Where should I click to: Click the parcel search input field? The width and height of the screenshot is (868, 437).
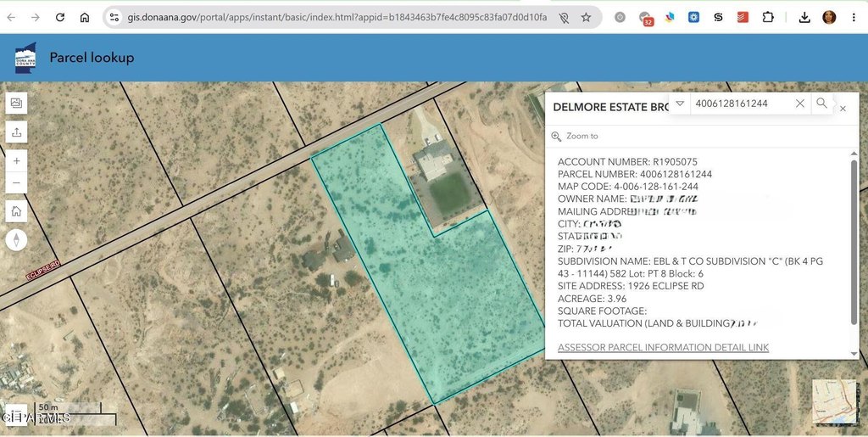(x=742, y=103)
